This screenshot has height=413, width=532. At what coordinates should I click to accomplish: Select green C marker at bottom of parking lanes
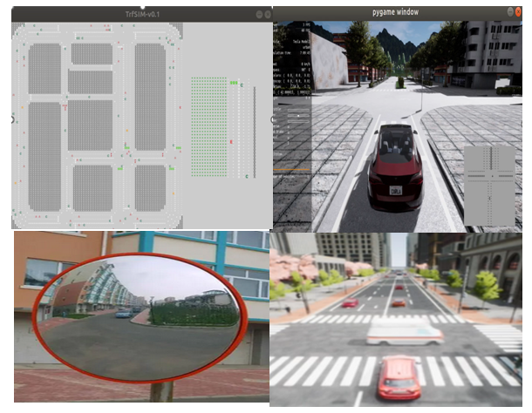click(x=245, y=177)
